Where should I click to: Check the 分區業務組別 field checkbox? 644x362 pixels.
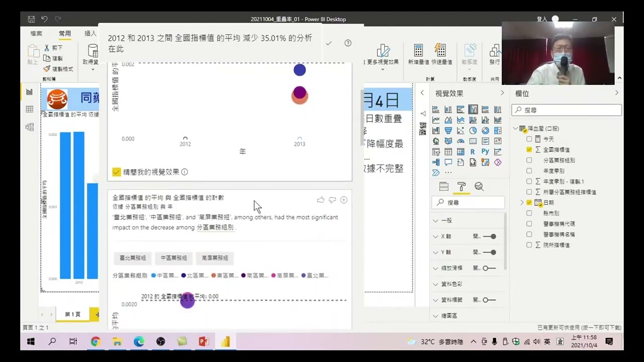coord(529,160)
